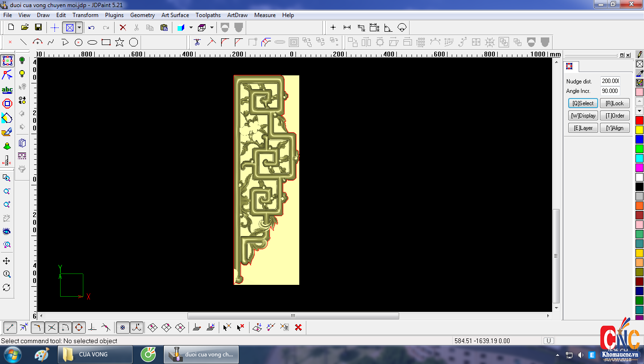The image size is (644, 364).
Task: Open the dropdown next to blue cube icon
Action: (x=191, y=27)
